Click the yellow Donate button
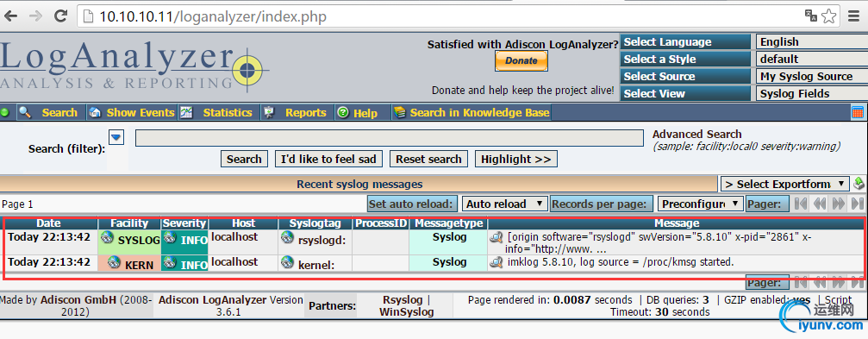This screenshot has height=339, width=868. coord(521,61)
